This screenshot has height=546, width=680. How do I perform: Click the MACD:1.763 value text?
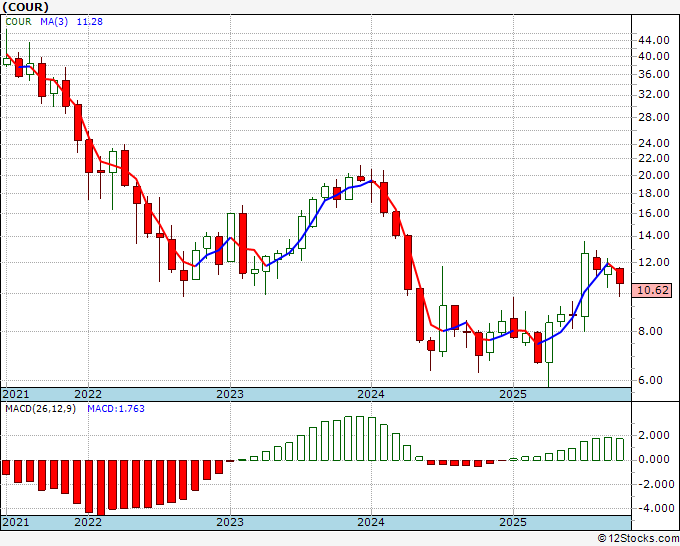(x=116, y=409)
